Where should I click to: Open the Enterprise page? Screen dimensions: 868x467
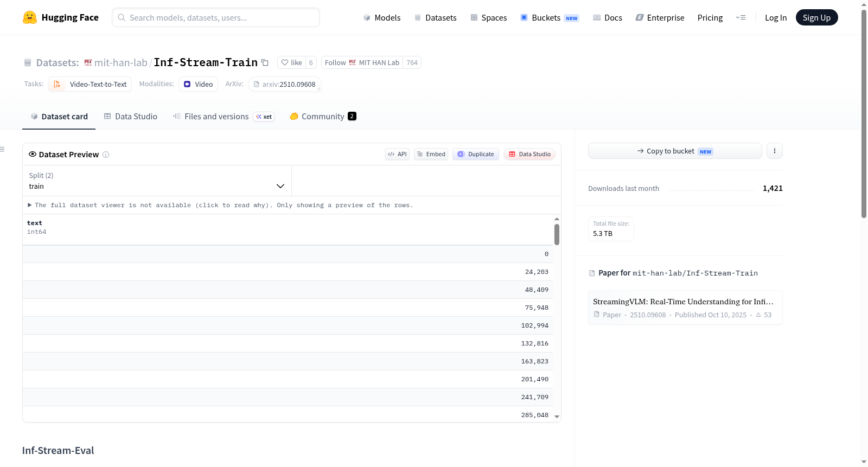coord(660,17)
